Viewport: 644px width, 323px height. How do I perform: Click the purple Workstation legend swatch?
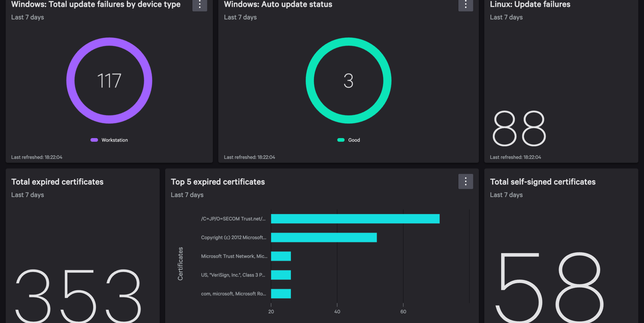[x=94, y=140]
